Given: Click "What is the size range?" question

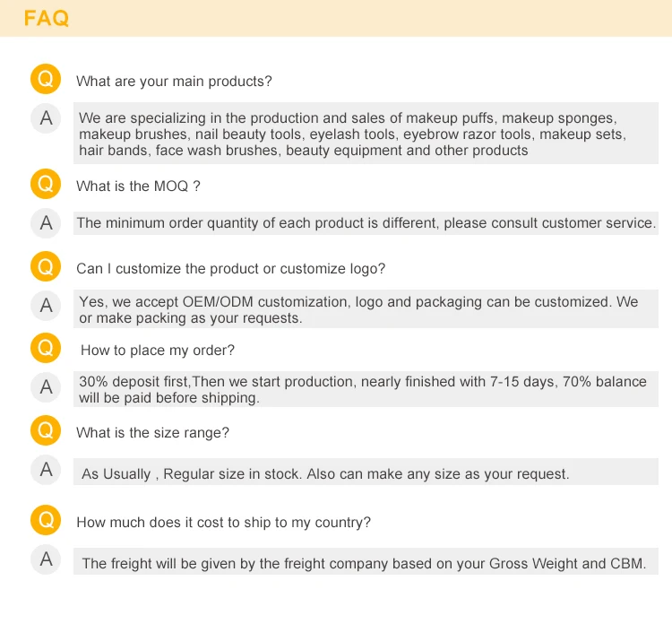Looking at the screenshot, I should (152, 433).
